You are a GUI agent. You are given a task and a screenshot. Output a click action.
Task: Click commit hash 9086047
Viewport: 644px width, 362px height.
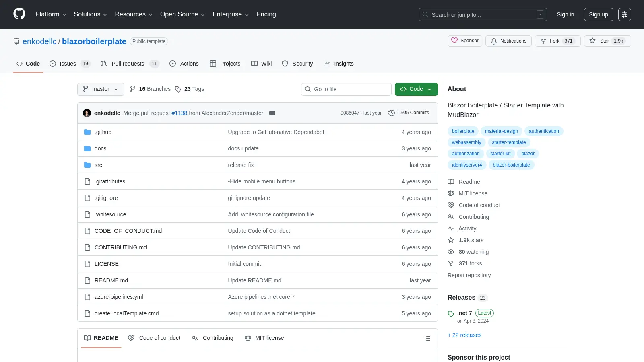pos(350,113)
